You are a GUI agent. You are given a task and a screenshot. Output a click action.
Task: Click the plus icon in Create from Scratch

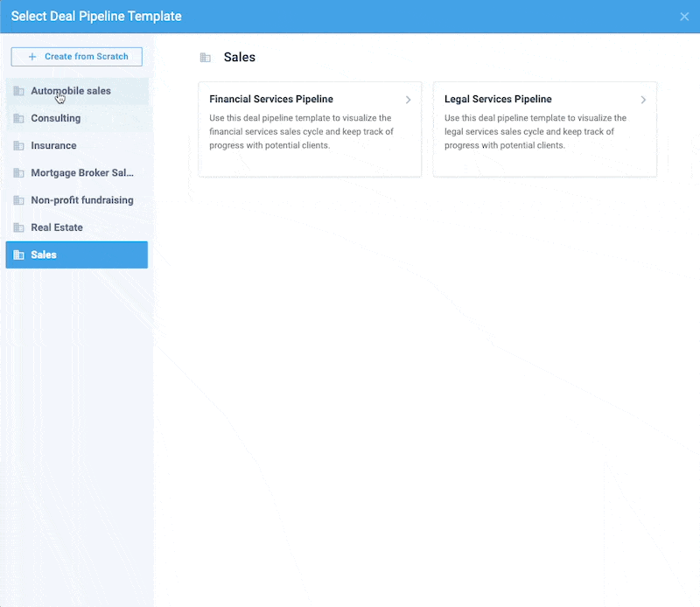tap(32, 57)
